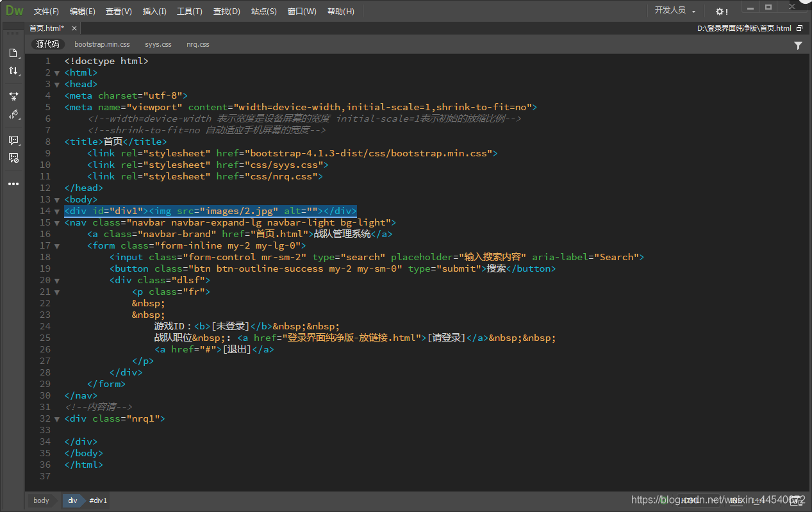Click the Remove Comment icon
Image resolution: width=812 pixels, height=512 pixels.
13,158
